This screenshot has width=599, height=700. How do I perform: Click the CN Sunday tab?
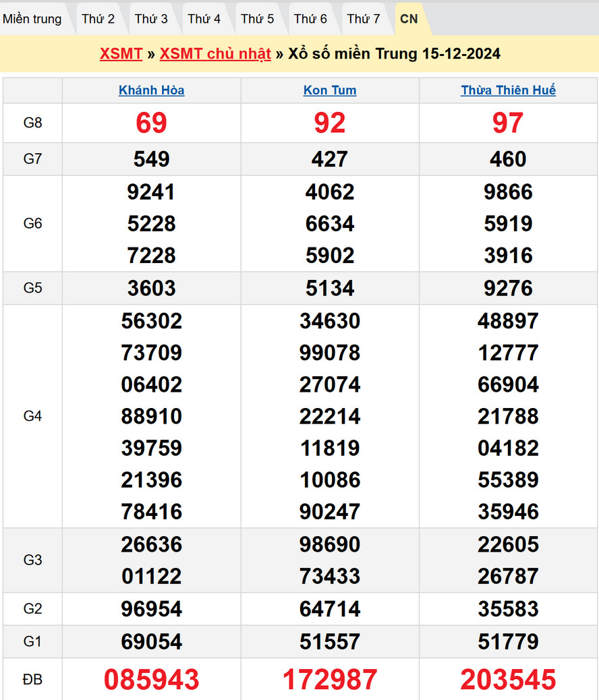(409, 19)
